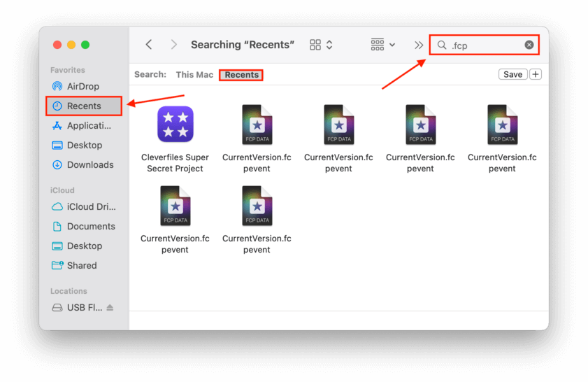Open iCloud Drive in the sidebar
The height and width of the screenshot is (382, 588).
[x=84, y=207]
